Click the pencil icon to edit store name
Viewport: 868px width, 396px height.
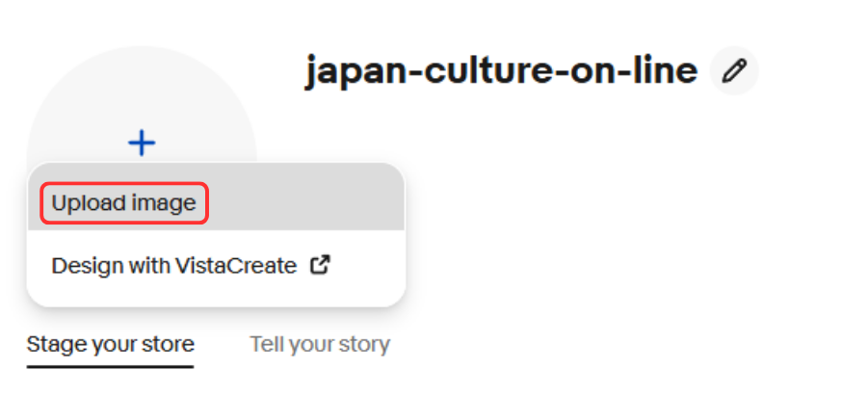click(x=734, y=70)
